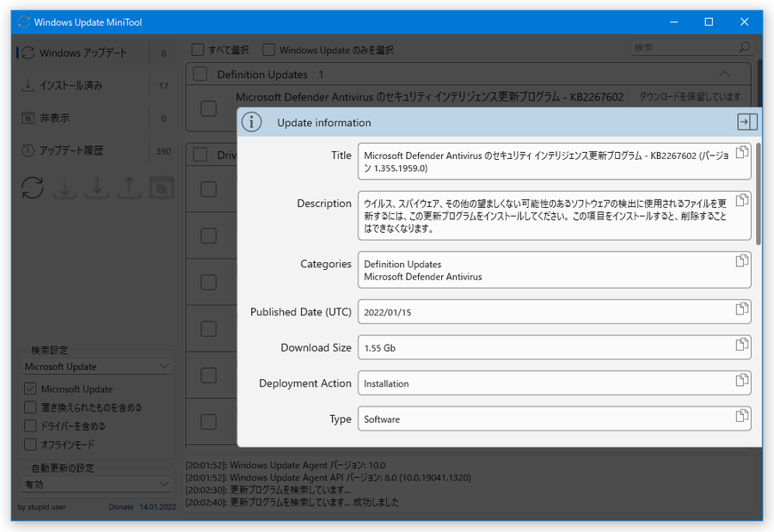Copy the Type field value
Image resolution: width=774 pixels, height=532 pixels.
(741, 416)
